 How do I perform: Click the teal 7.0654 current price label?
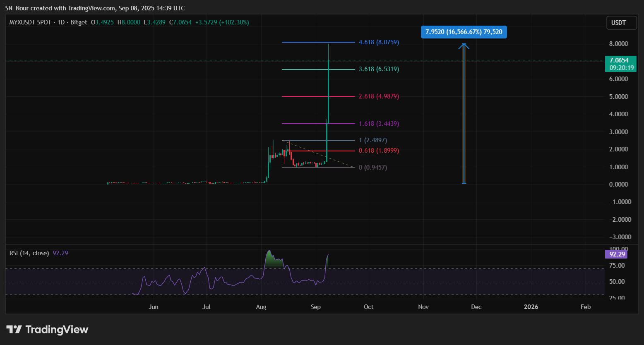point(620,64)
